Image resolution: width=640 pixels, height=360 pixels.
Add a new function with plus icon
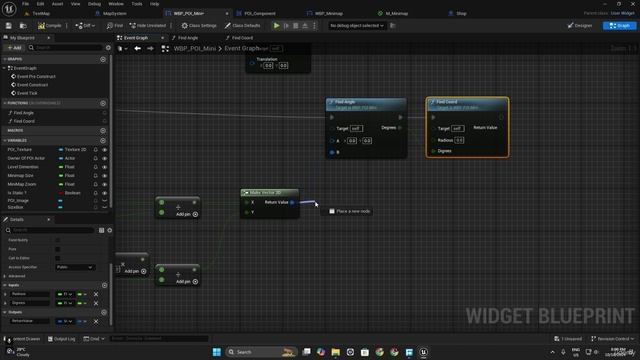103,103
